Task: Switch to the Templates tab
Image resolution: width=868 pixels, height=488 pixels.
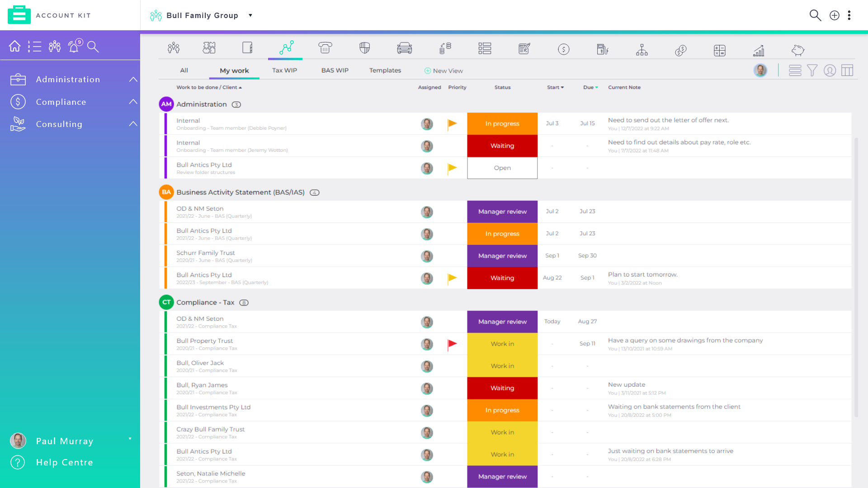Action: click(x=385, y=70)
